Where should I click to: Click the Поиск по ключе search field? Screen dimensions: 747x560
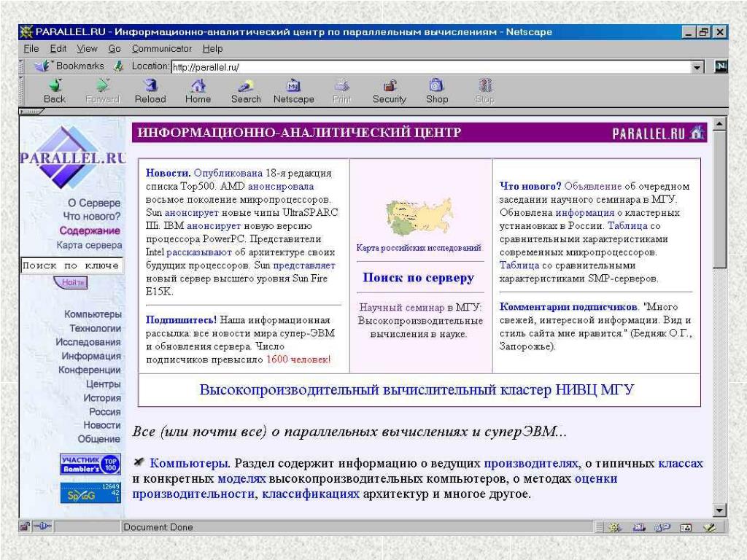coord(71,265)
